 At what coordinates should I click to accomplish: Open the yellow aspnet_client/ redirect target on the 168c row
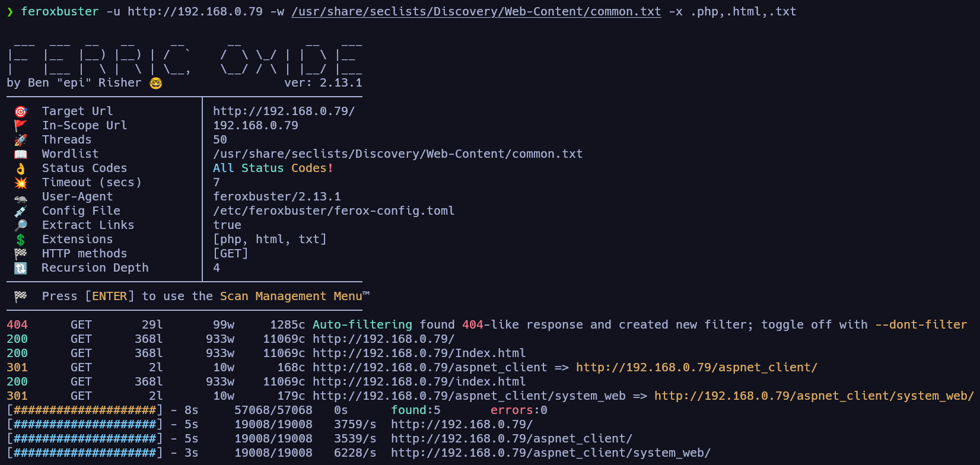pos(696,368)
